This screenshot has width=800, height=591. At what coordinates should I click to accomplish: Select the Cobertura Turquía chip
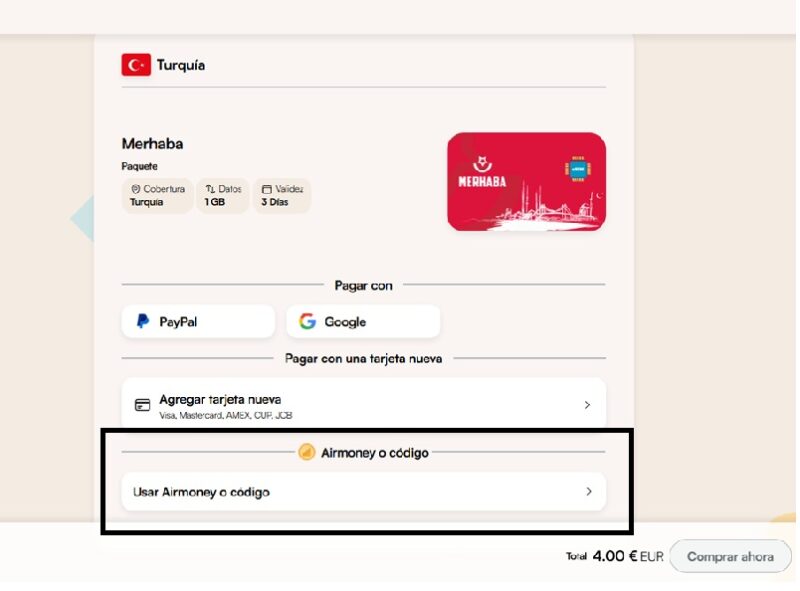point(157,195)
